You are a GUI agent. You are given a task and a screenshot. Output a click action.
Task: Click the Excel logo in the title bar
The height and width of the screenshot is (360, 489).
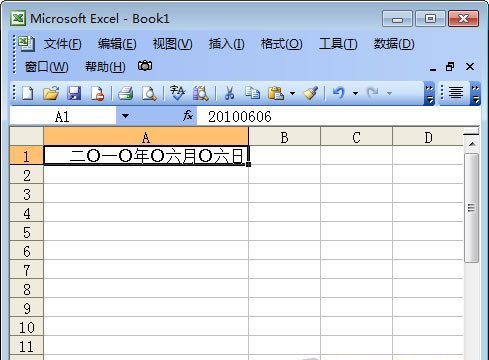[x=18, y=18]
